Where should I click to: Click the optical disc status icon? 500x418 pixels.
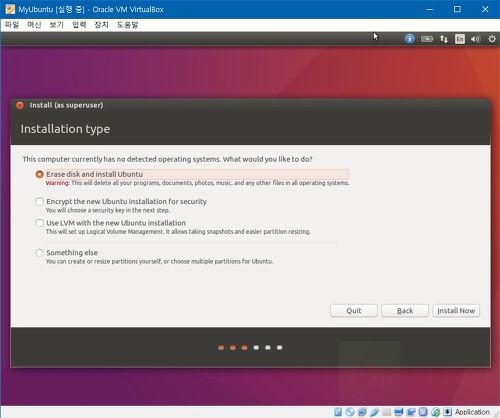[350, 412]
